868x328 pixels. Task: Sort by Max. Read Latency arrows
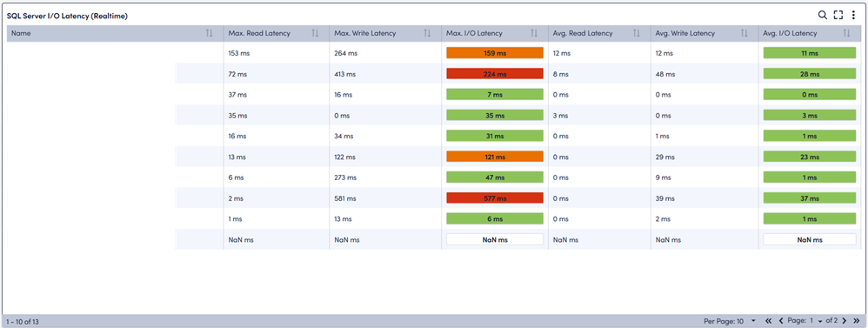315,33
